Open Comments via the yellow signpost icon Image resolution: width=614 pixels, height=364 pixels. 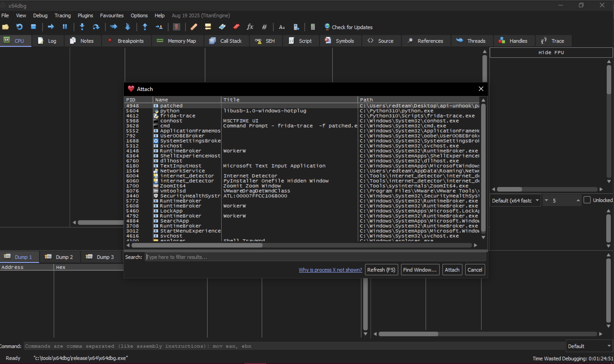(x=208, y=27)
